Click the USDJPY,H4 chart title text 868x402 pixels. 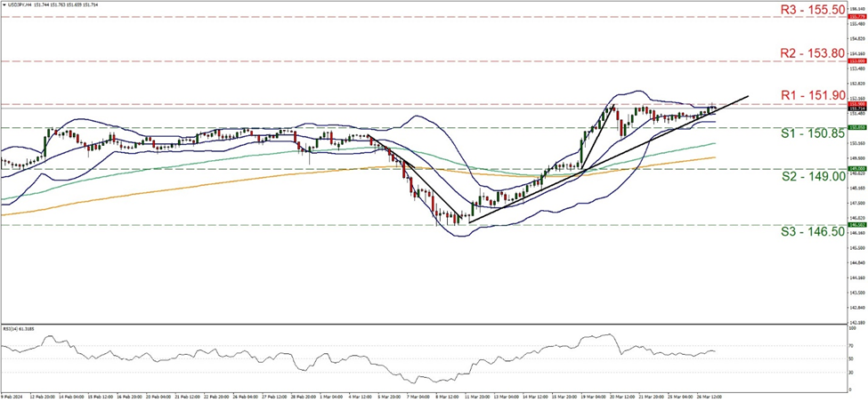pos(20,5)
